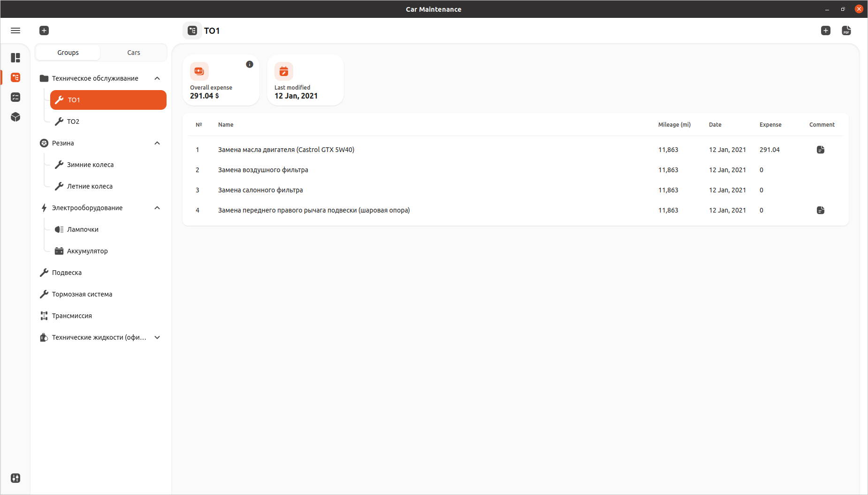Export records using the PDF icon
This screenshot has height=495, width=868.
point(846,30)
